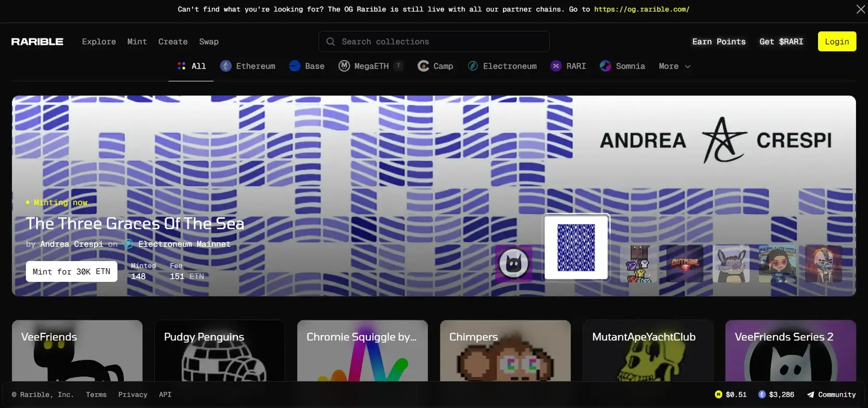Screen dimensions: 868x408
Task: Expand the More chains dropdown
Action: (x=674, y=66)
